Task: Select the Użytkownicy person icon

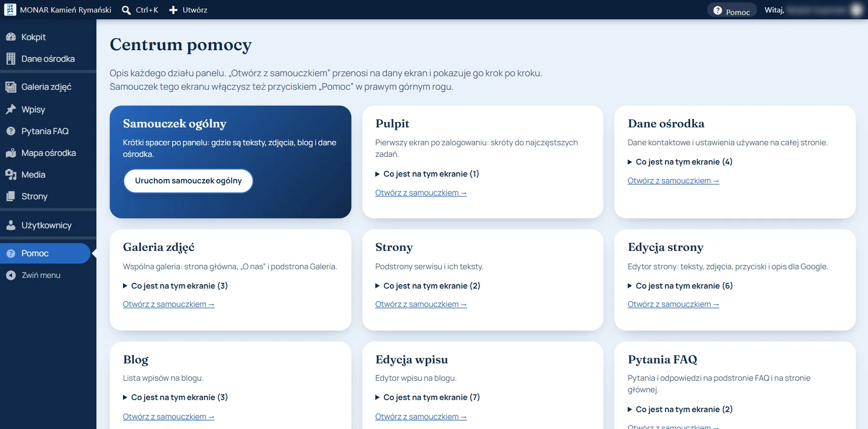Action: 11,225
